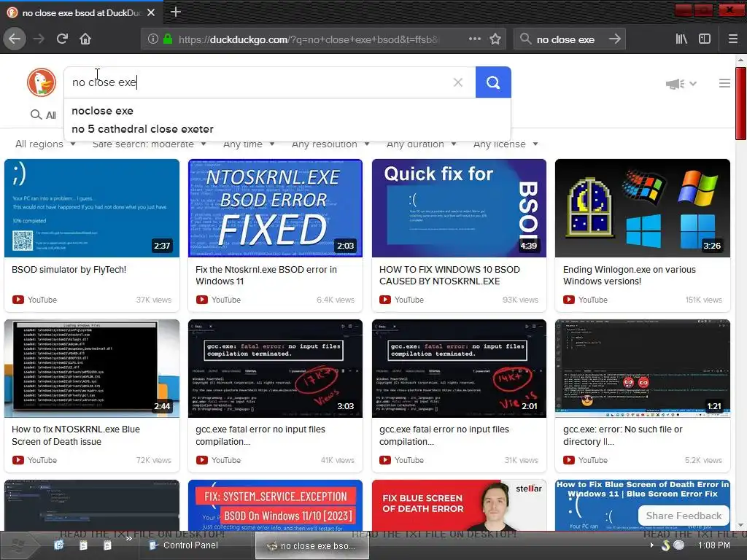Image resolution: width=747 pixels, height=560 pixels.
Task: Open page actions three-dot menu
Action: (474, 39)
